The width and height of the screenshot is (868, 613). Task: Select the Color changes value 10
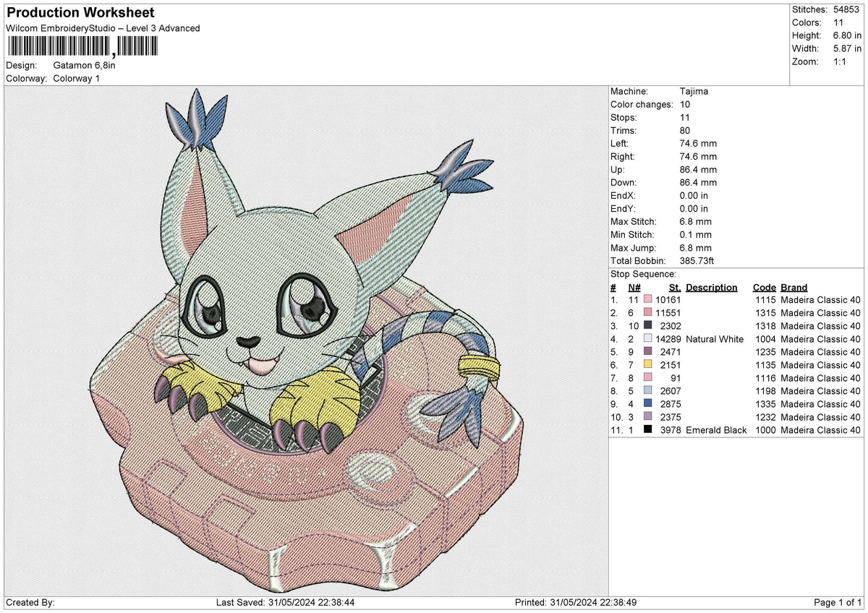(685, 104)
